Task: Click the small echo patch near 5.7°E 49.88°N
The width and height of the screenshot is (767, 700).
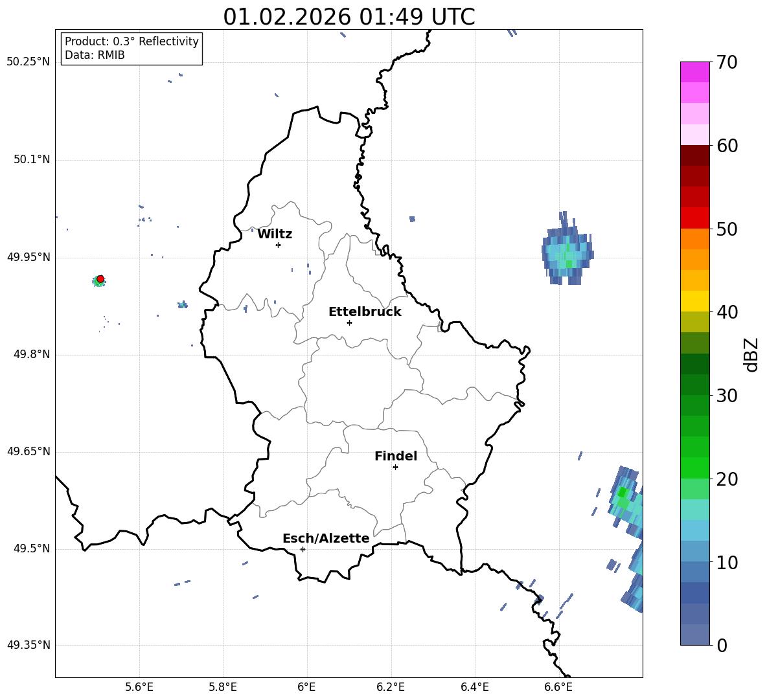Action: coord(183,304)
